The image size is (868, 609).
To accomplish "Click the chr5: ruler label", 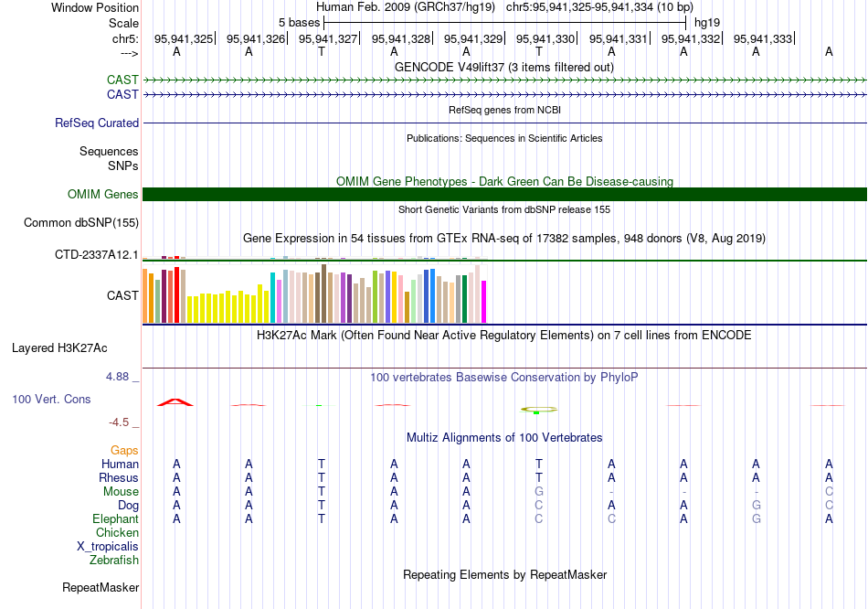I will (x=125, y=38).
